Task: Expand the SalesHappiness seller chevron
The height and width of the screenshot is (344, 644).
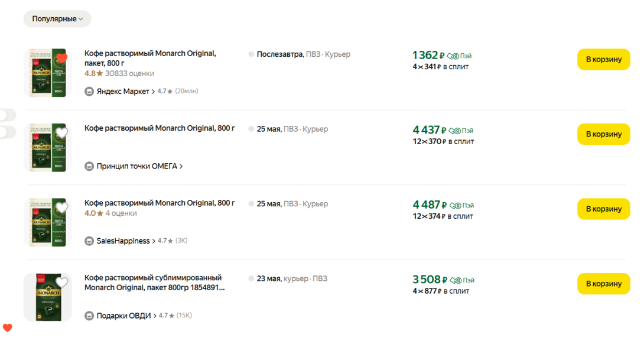Action: [x=154, y=241]
